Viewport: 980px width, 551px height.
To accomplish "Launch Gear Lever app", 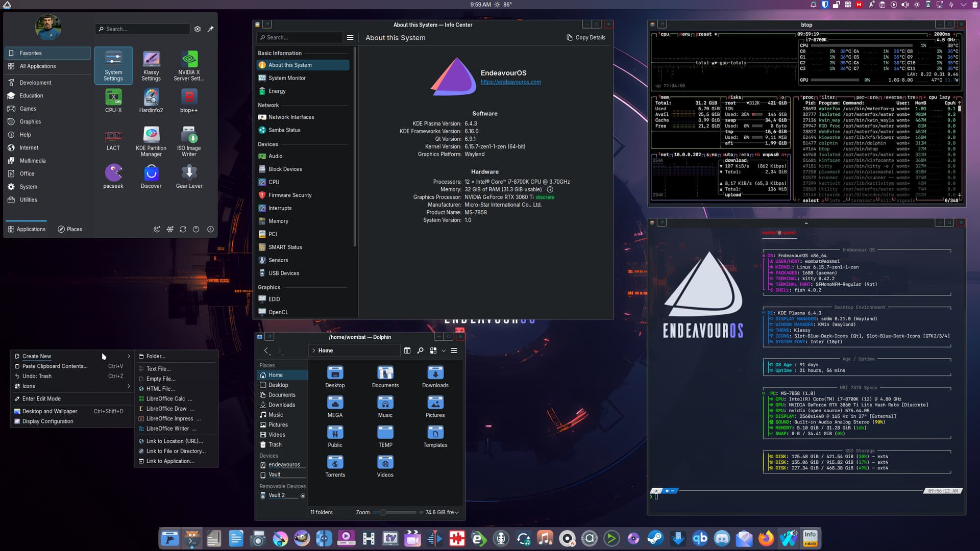I will (189, 177).
